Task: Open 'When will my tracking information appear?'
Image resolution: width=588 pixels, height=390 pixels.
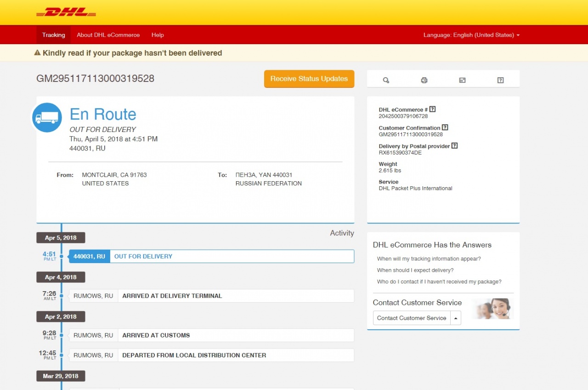Action: pos(429,259)
